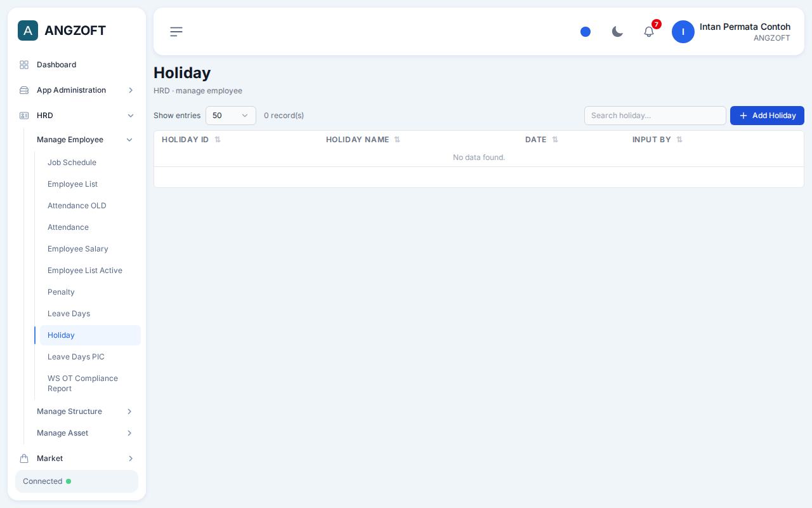Click the ANGZOFT logo icon
Viewport: 812px width, 508px height.
click(28, 30)
